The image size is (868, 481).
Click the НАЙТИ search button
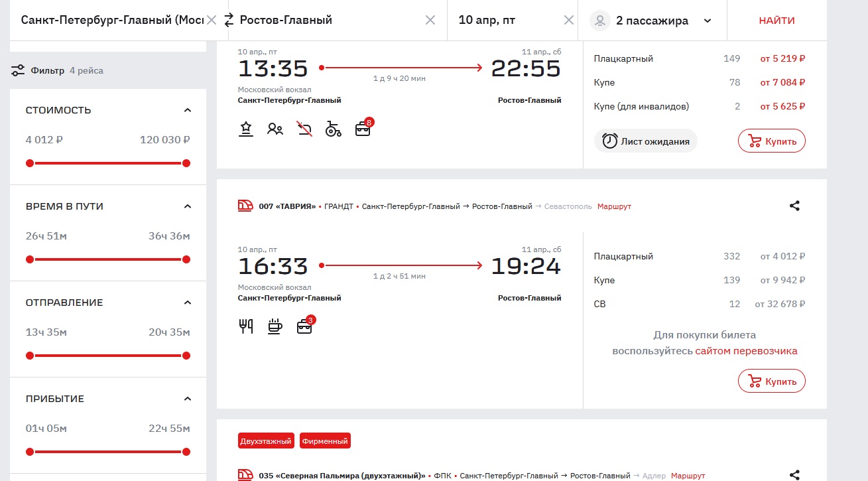[x=776, y=21]
